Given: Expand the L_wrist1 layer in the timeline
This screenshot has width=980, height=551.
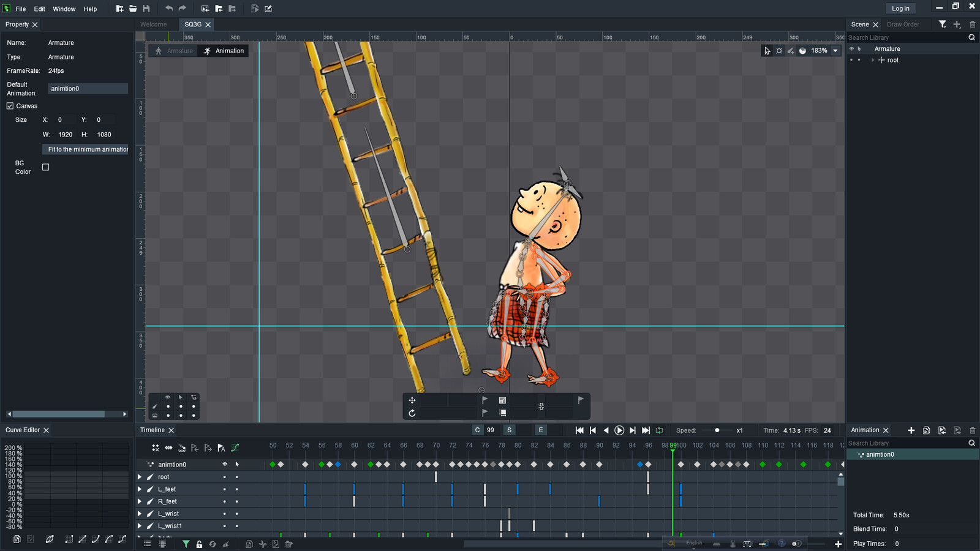Looking at the screenshot, I should (140, 526).
